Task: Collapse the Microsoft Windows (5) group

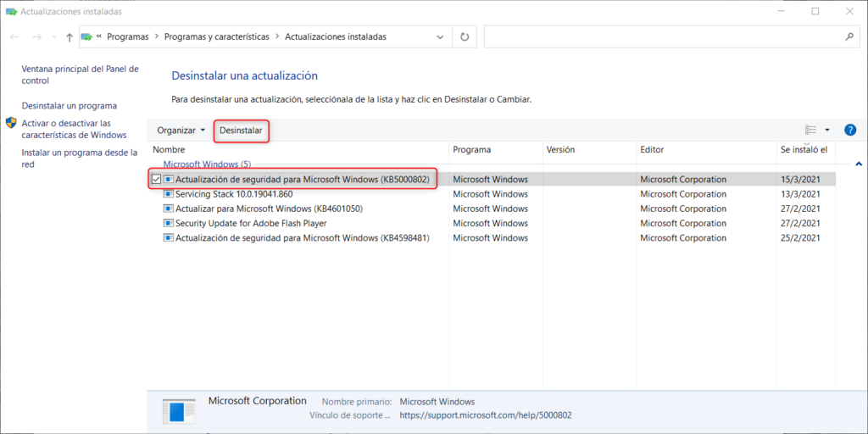Action: coord(859,164)
